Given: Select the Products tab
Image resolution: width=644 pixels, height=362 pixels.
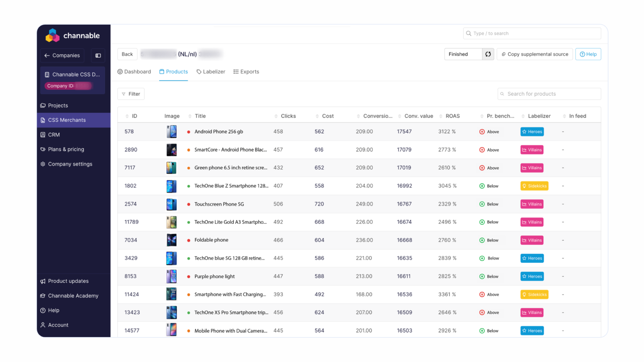Looking at the screenshot, I should (x=173, y=72).
